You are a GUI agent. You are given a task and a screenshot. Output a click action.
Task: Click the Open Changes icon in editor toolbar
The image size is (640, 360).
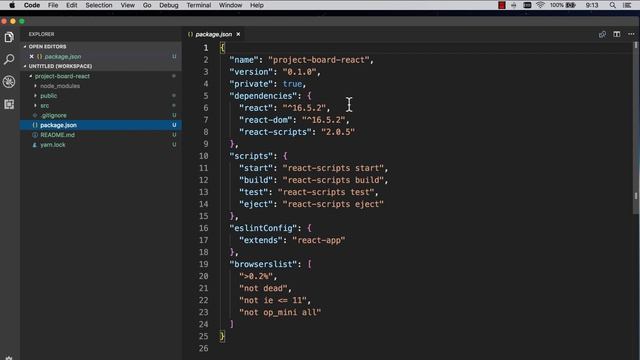pos(602,34)
